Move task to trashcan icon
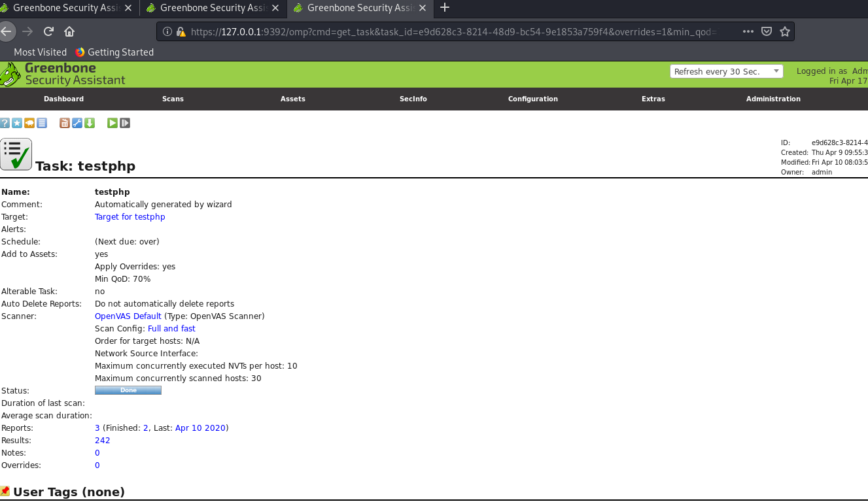 point(65,123)
